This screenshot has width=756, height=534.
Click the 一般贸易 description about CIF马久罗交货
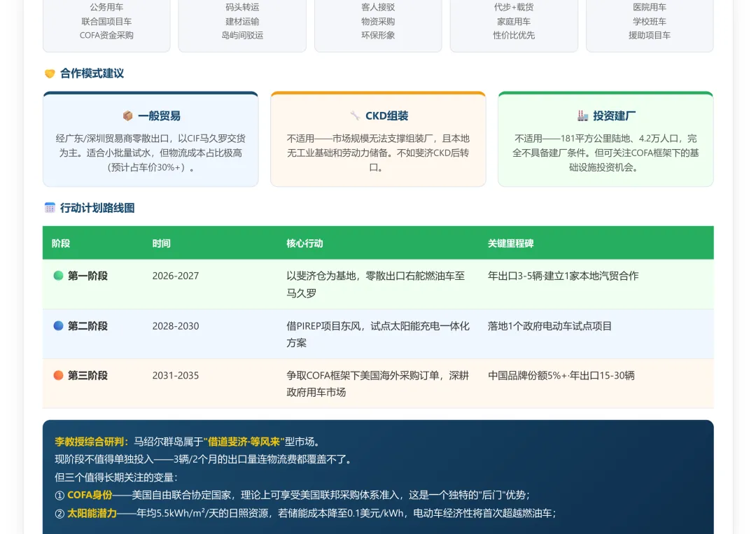[x=150, y=153]
